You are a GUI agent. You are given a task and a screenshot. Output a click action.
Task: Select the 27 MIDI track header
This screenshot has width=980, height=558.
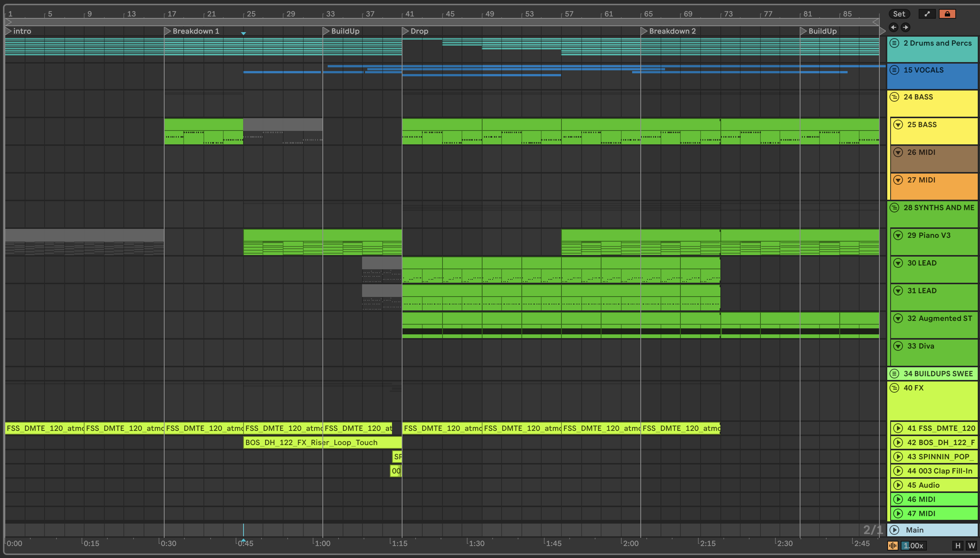935,186
